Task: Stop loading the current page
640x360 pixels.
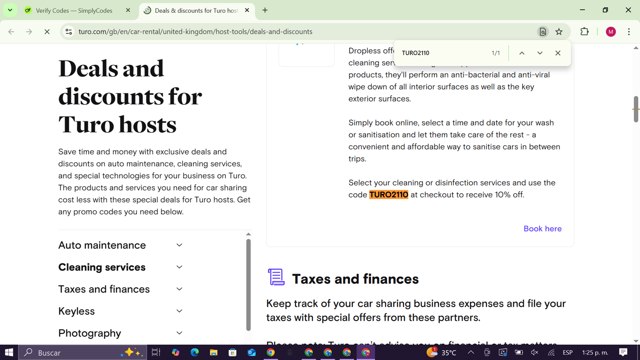Action: coord(47,31)
